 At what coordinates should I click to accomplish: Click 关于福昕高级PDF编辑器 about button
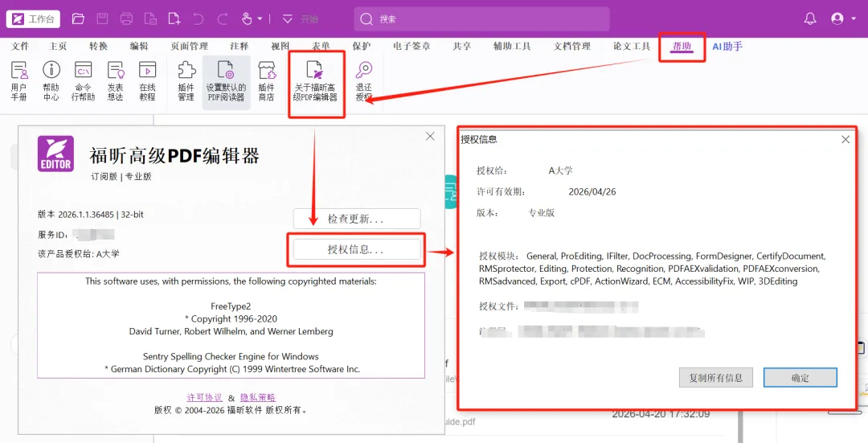315,82
